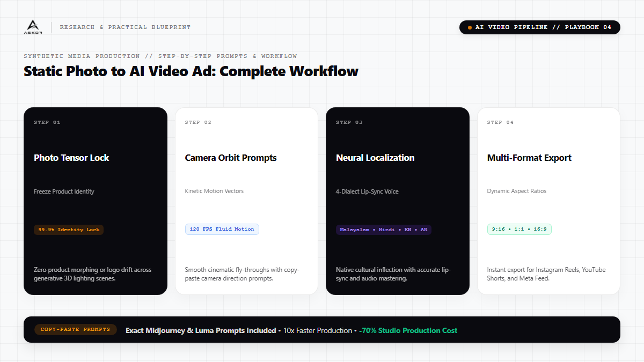
Task: Click the Neural Localization title
Action: 375,158
